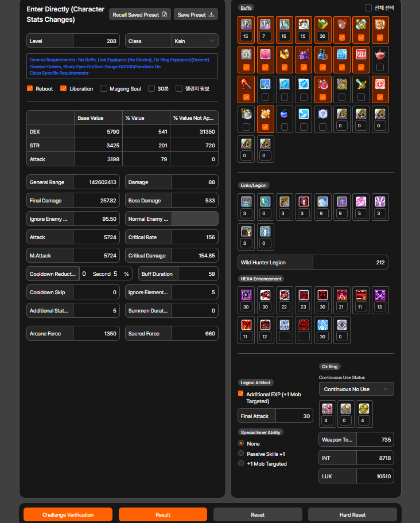Click the orange Result button

[163, 514]
